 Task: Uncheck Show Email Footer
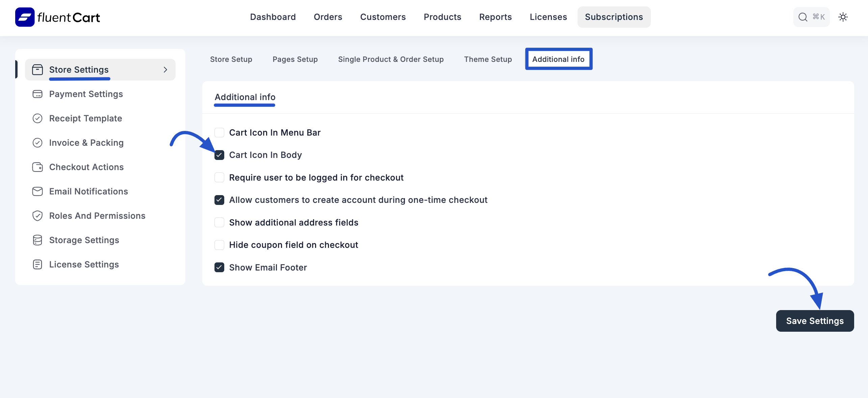[220, 267]
